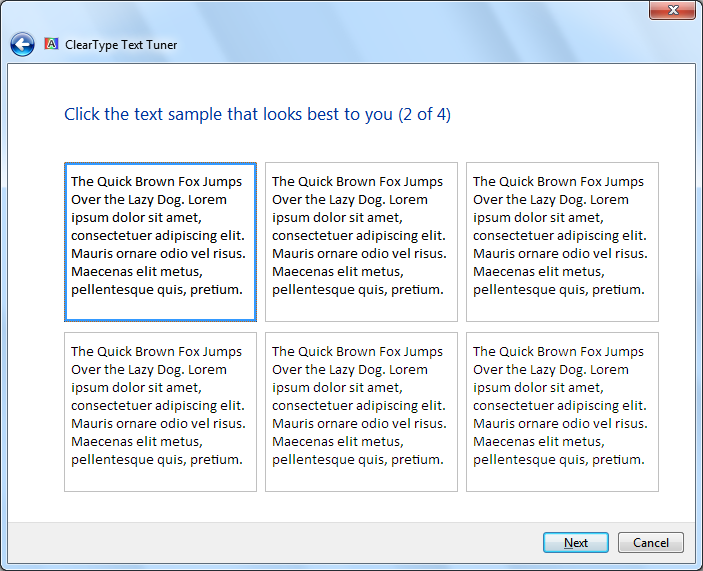The height and width of the screenshot is (571, 703).
Task: Click the ClearType Text Tuner app icon
Action: [51, 44]
